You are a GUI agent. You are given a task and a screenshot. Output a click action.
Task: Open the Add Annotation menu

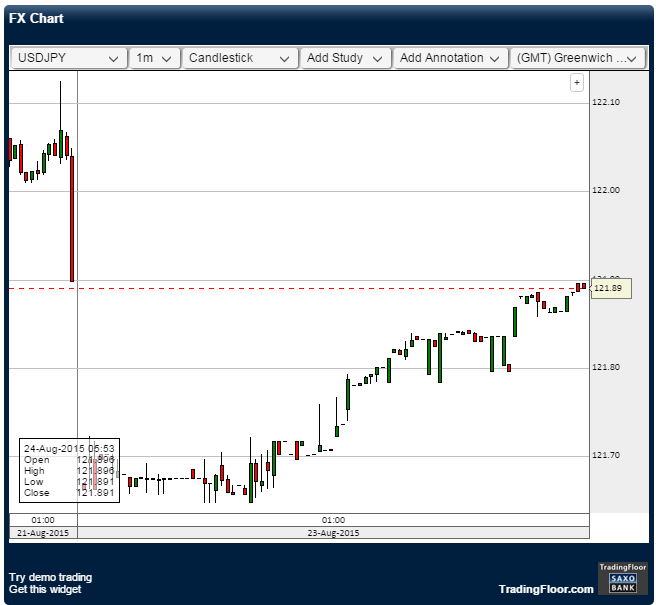pyautogui.click(x=450, y=58)
